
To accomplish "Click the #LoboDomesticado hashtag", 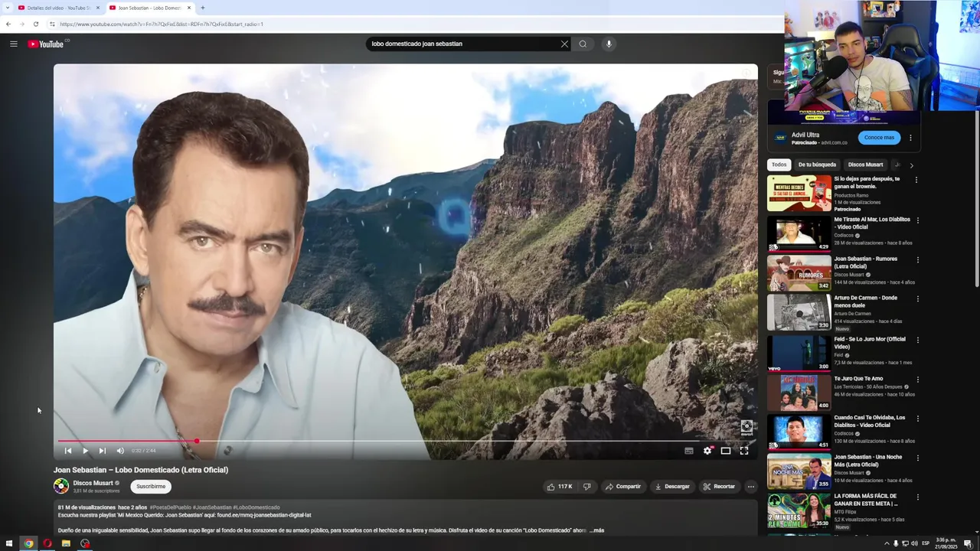I will (256, 507).
